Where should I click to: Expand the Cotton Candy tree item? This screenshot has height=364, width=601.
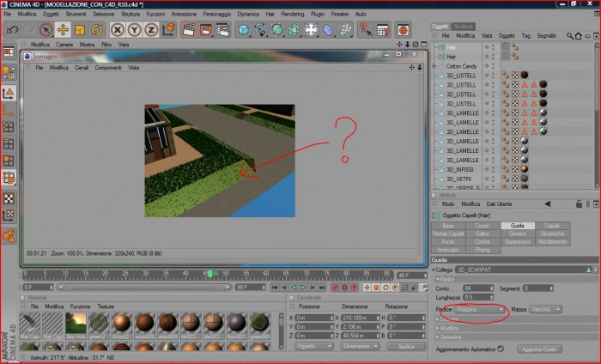click(434, 66)
